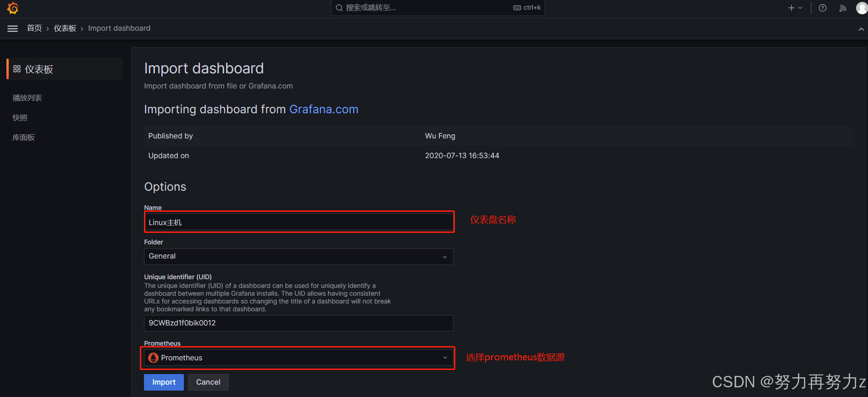Click the Wu Feng publisher value

coord(440,136)
